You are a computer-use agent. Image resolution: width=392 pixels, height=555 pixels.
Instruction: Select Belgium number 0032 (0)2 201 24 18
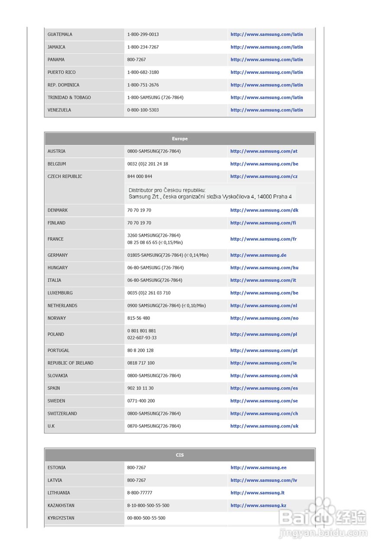click(x=148, y=164)
